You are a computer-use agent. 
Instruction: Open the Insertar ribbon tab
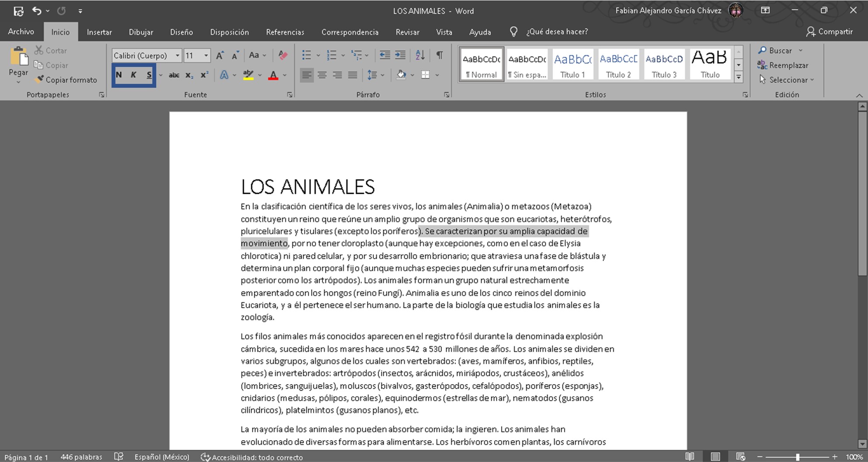tap(99, 32)
